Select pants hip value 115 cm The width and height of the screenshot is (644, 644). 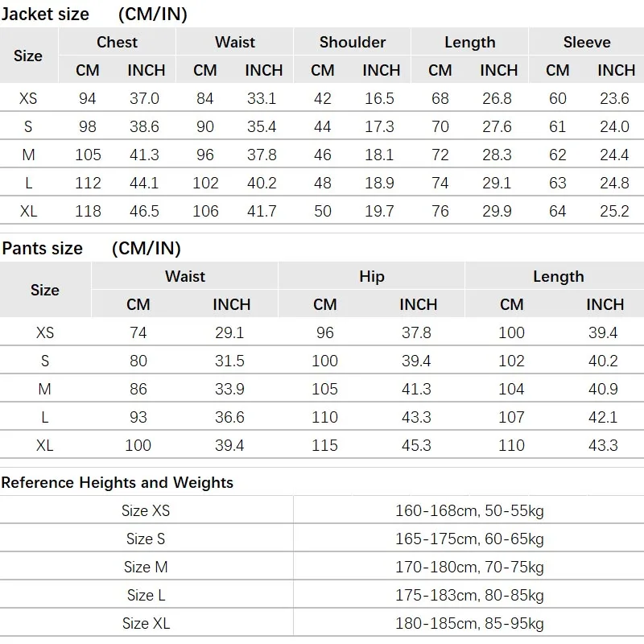pyautogui.click(x=325, y=445)
